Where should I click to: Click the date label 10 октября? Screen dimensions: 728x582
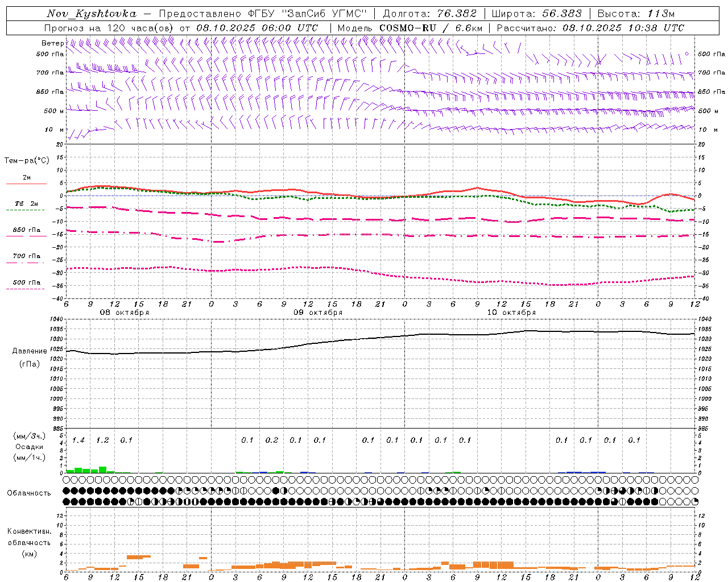point(511,313)
